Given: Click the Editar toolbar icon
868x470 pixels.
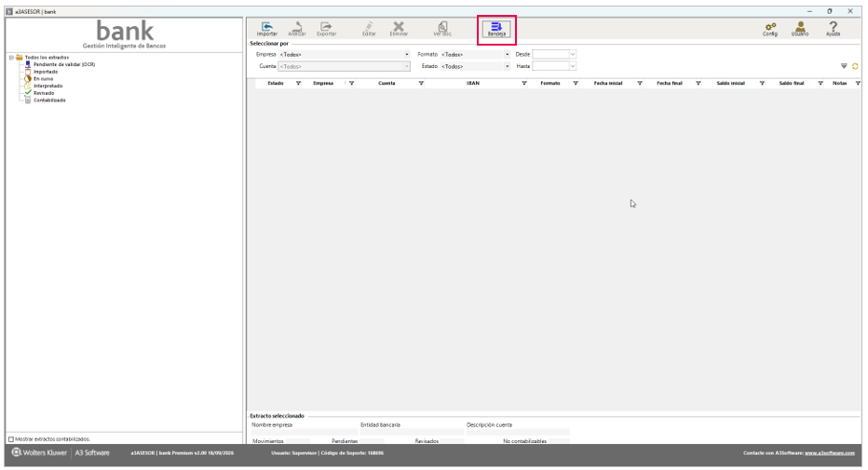Looking at the screenshot, I should click(x=369, y=29).
